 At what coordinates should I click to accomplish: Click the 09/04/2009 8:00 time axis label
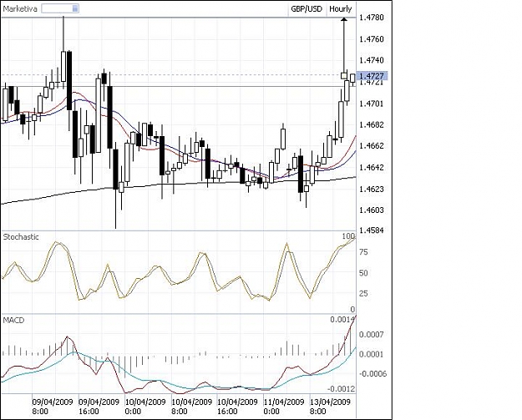[x=53, y=407]
